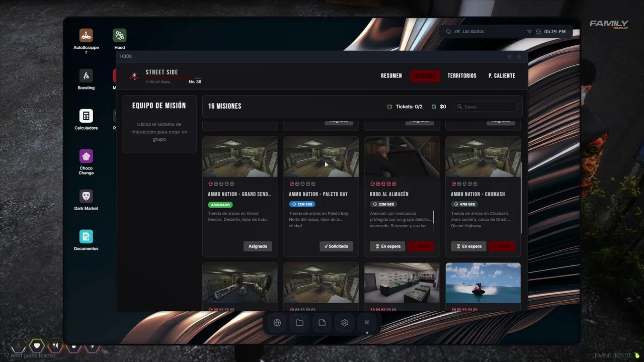Viewport: 644px width, 362px height.
Task: Click the 12M 58S timer badge on Paleto Bay
Action: 302,204
